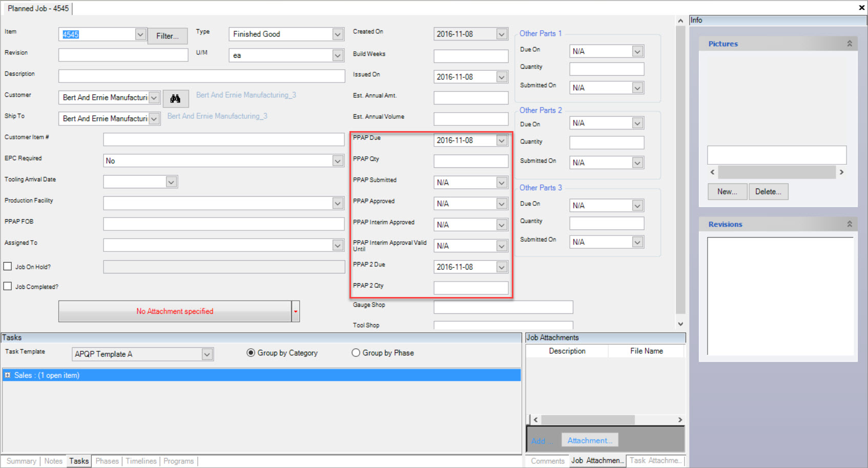This screenshot has width=868, height=468.
Task: Click the left arrow in Pictures scroller
Action: tap(712, 172)
